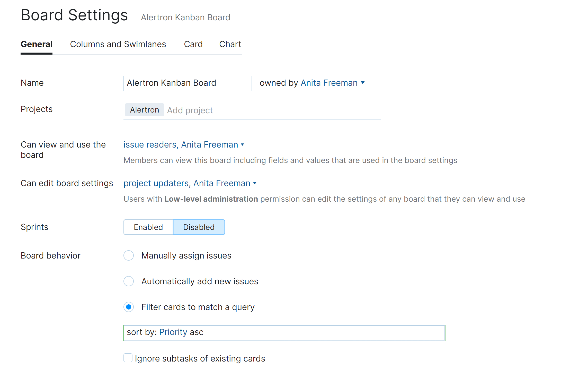
Task: Open the issue readers visibility dropdown
Action: click(181, 145)
